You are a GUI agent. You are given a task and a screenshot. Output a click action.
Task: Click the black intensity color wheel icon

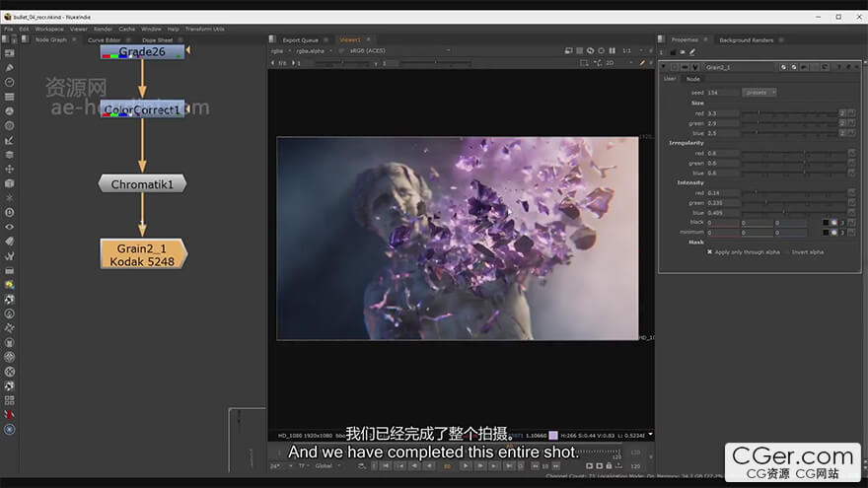coord(834,222)
